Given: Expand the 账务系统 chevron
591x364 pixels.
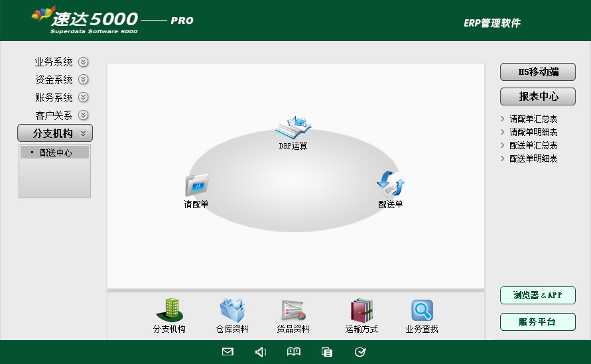Looking at the screenshot, I should pos(84,97).
